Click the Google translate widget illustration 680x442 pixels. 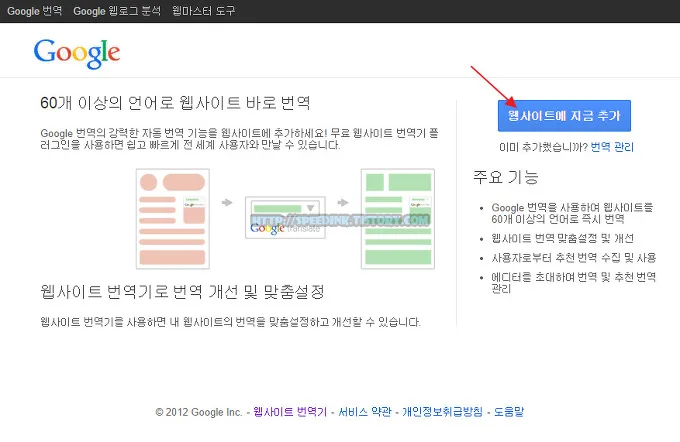point(285,217)
